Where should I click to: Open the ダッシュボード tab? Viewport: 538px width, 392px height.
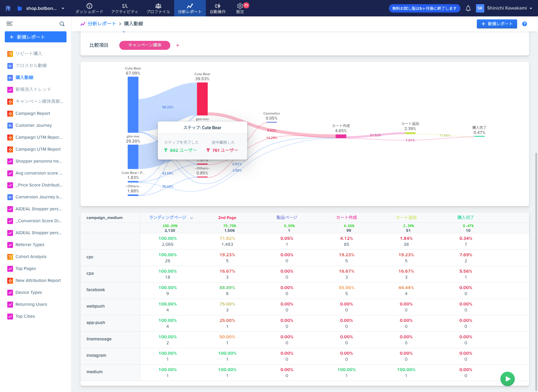[x=89, y=8]
